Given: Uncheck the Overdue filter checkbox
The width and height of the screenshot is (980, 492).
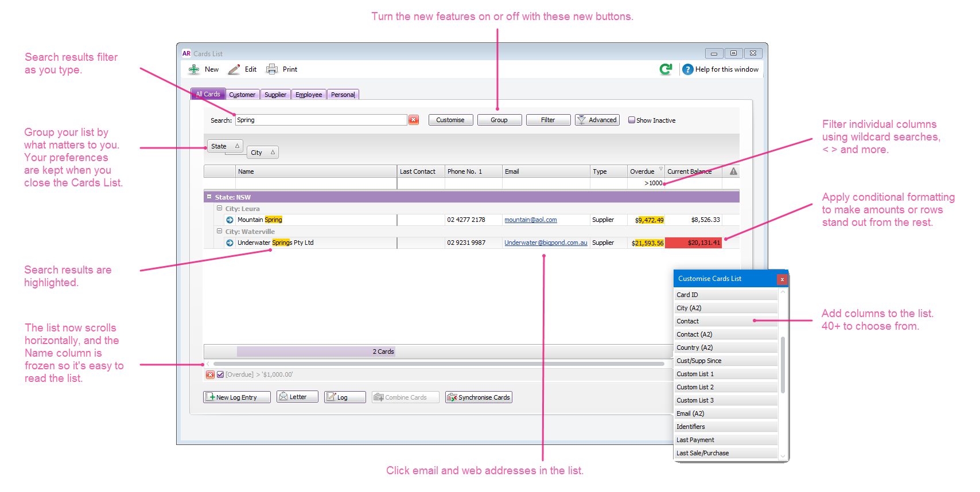Looking at the screenshot, I should (220, 375).
